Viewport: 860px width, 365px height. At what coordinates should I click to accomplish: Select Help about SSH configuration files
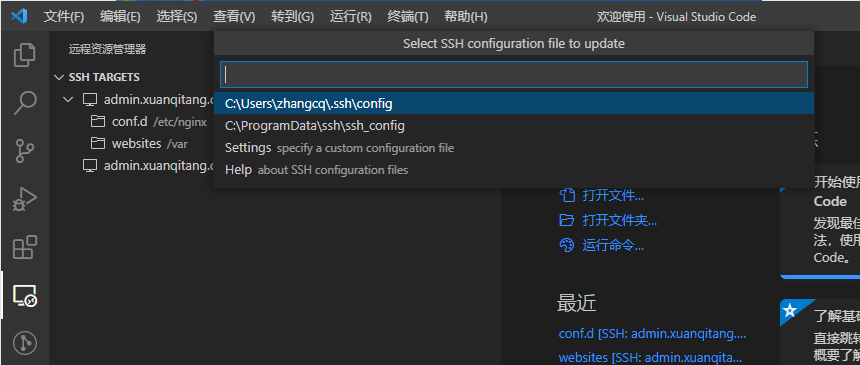pos(513,170)
